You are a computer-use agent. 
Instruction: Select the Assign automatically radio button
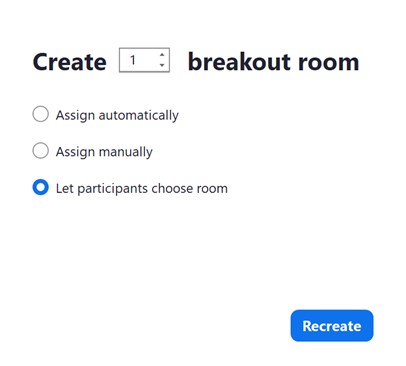tap(41, 114)
